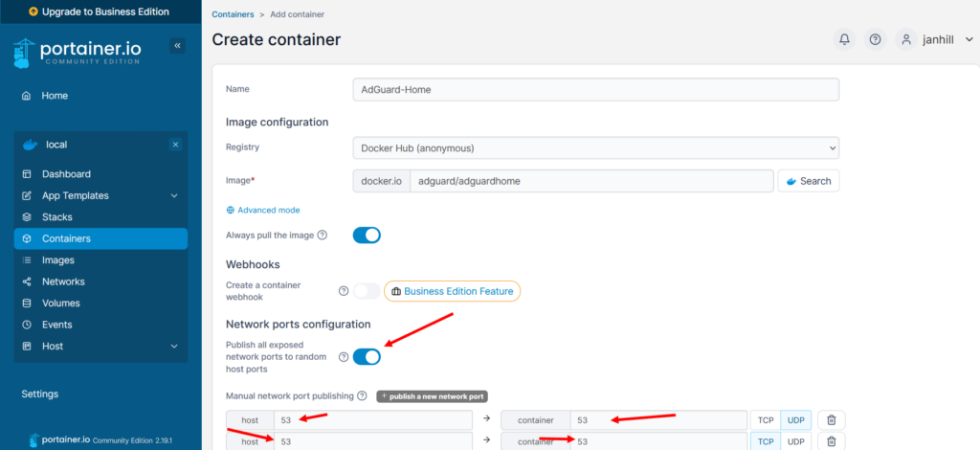Click the user avatar icon beside janhill
980x450 pixels.
905,39
